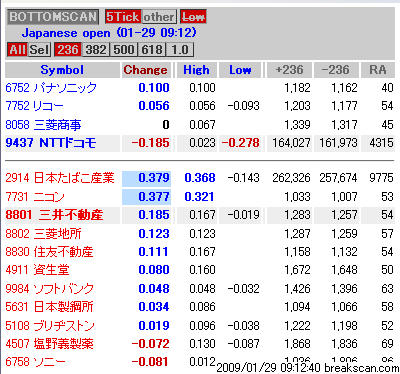Image resolution: width=400 pixels, height=374 pixels.
Task: Click +236 value 164,027
Action: (x=291, y=143)
